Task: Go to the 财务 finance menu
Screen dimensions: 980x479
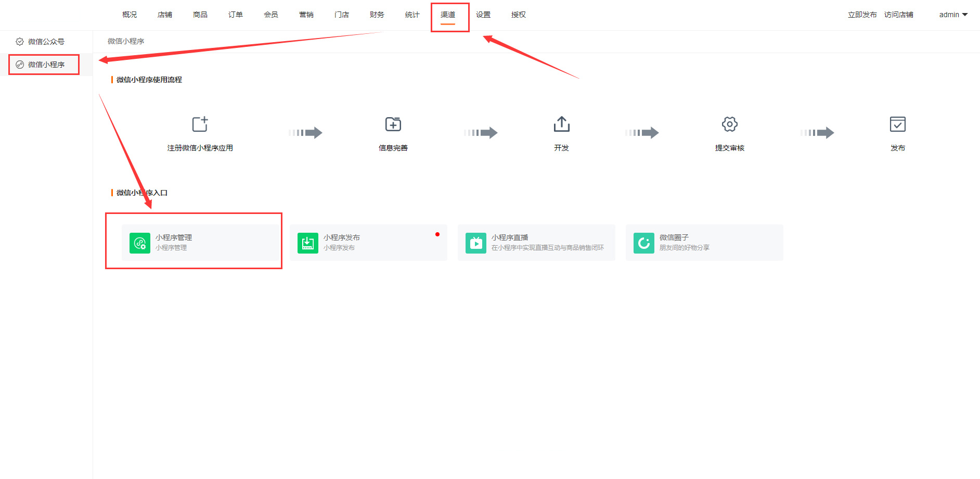Action: 377,15
